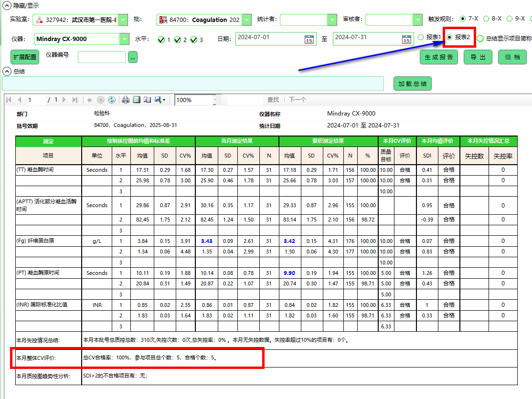The image size is (532, 399).
Task: Open the 统计者 dropdown list
Action: coord(332,20)
